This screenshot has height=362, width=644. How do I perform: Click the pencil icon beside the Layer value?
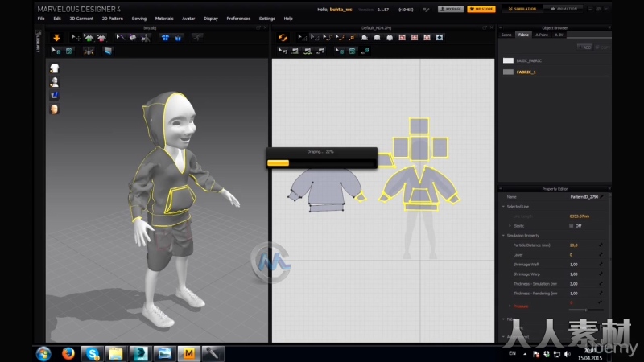tap(601, 254)
